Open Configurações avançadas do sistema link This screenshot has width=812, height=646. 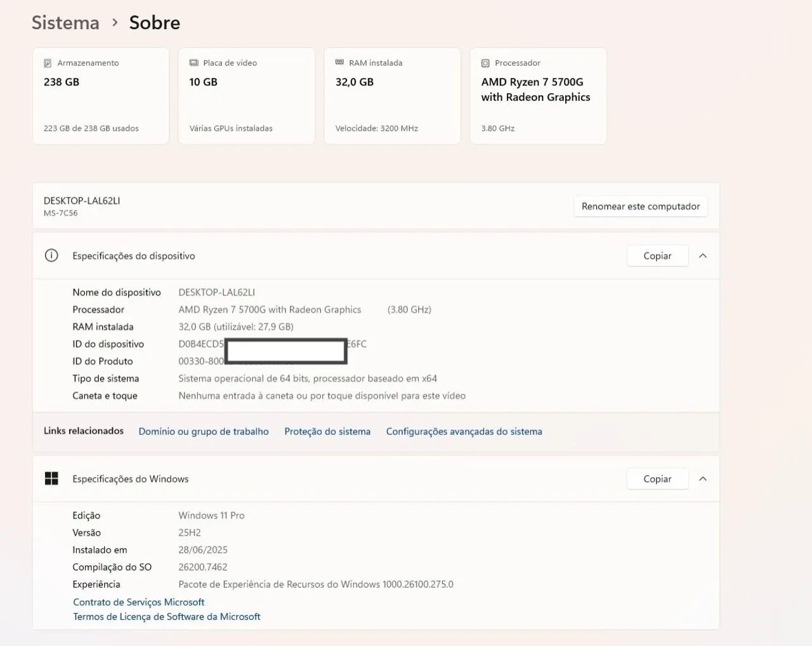tap(464, 431)
